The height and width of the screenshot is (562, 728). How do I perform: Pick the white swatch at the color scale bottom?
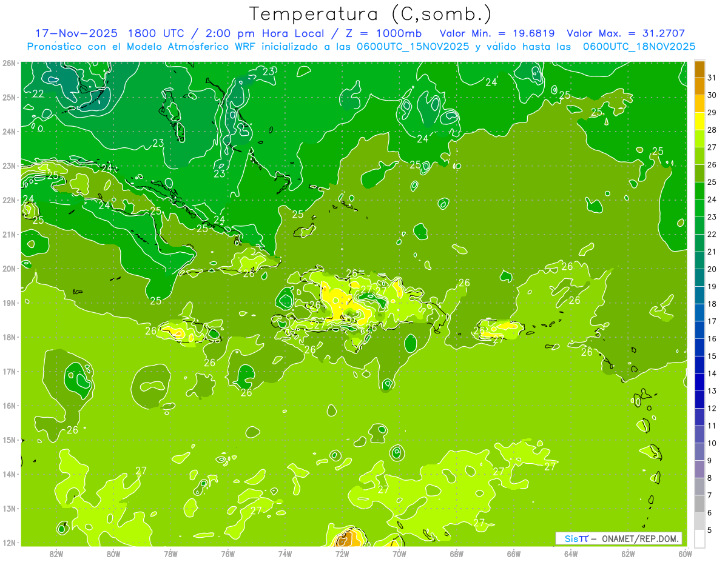(x=699, y=539)
